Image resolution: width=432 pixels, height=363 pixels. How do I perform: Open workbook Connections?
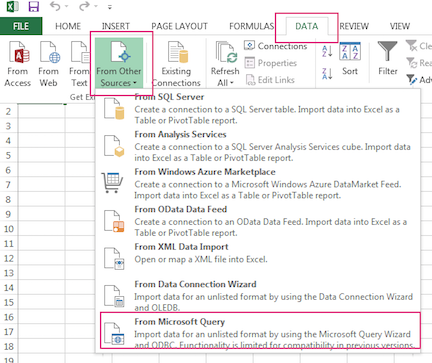click(x=275, y=46)
